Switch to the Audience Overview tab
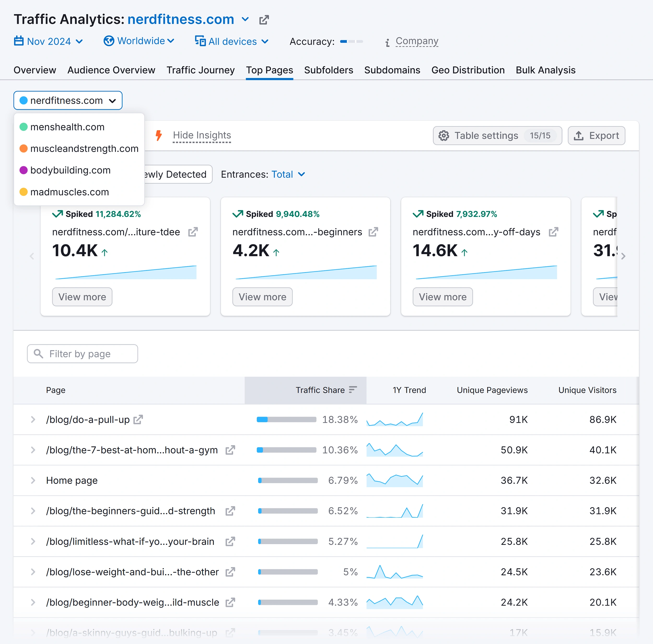Image resolution: width=653 pixels, height=644 pixels. (111, 70)
